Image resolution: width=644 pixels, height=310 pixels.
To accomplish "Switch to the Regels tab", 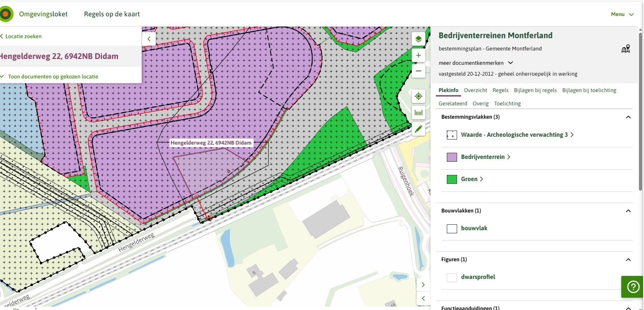I will coord(500,90).
